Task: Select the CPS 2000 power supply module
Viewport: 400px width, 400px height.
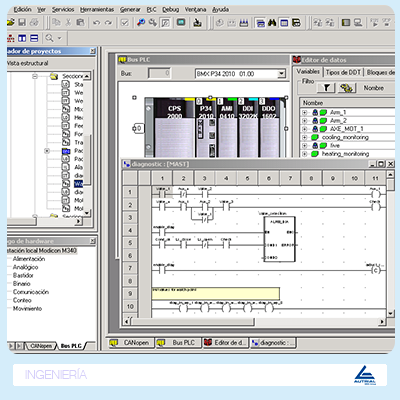Action: point(174,127)
